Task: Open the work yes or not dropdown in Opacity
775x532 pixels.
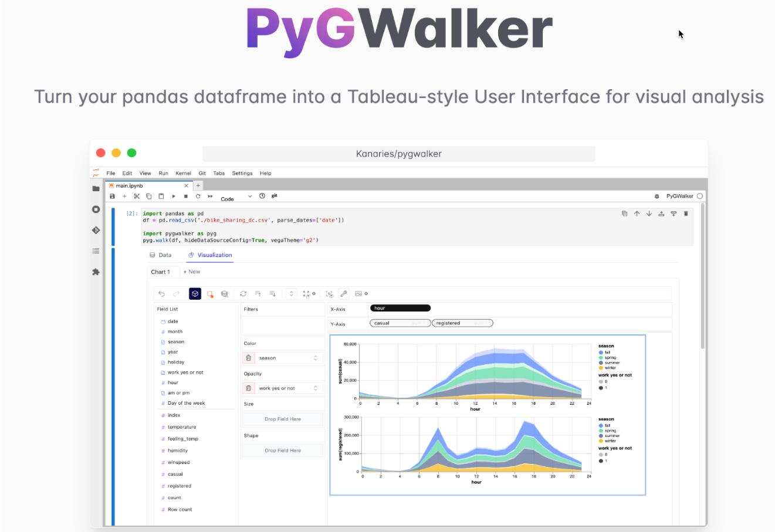Action: coord(315,388)
